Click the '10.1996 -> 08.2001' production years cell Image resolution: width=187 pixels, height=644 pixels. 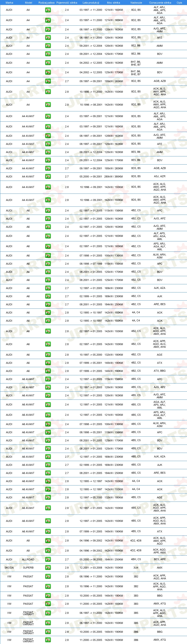point(91,105)
